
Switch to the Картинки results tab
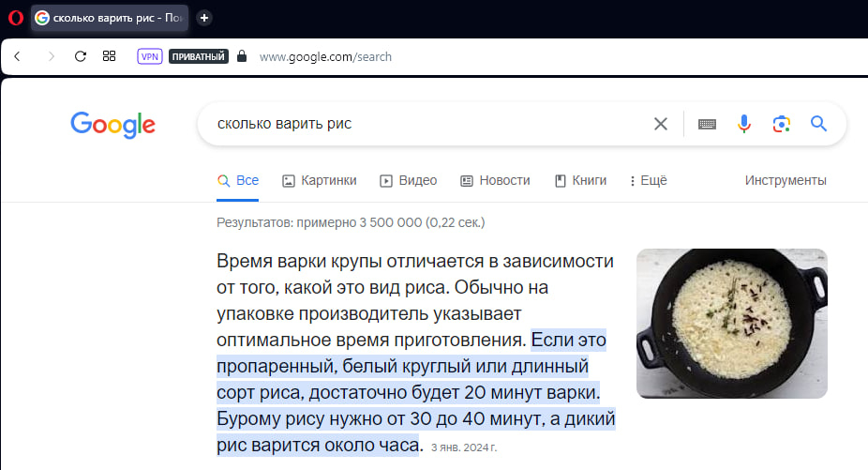point(319,180)
